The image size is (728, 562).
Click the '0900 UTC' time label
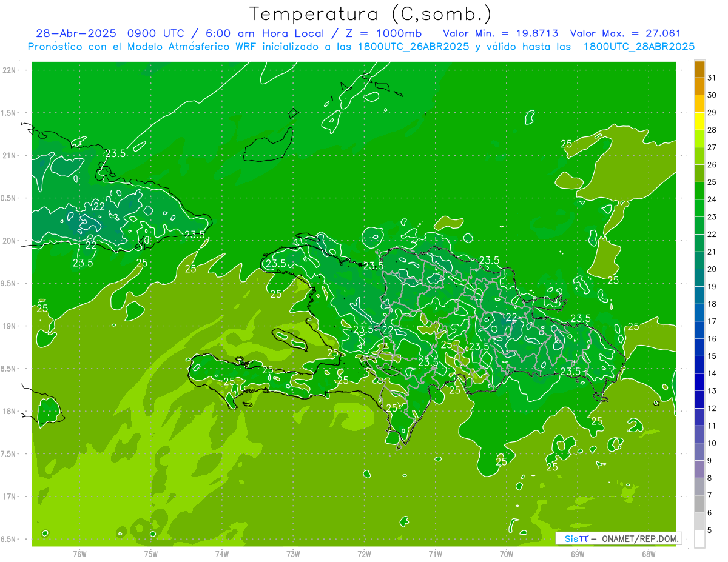157,33
